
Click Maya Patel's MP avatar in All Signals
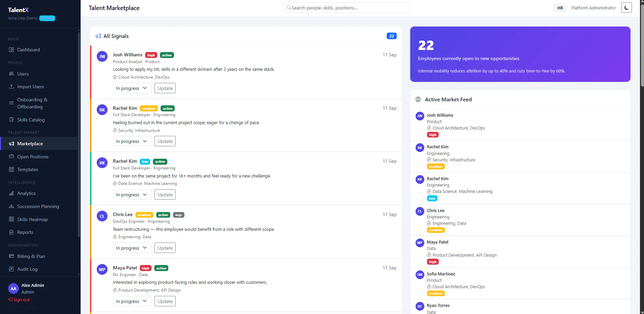point(102,269)
